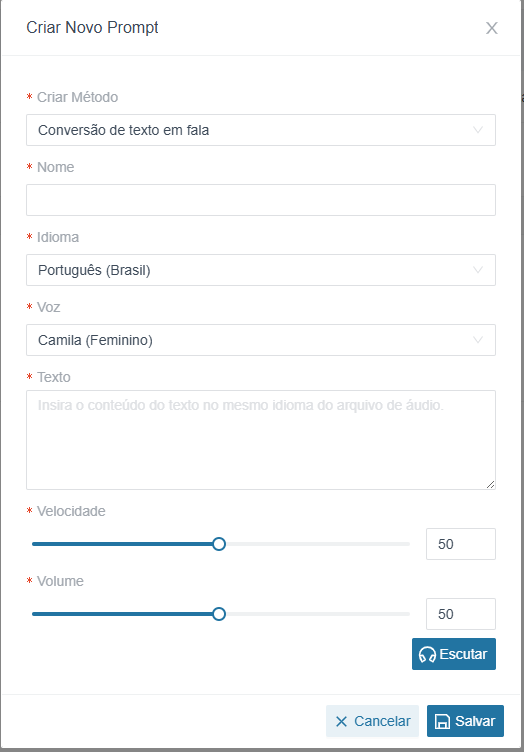
Task: Click the Volume slider handle
Action: pos(219,614)
